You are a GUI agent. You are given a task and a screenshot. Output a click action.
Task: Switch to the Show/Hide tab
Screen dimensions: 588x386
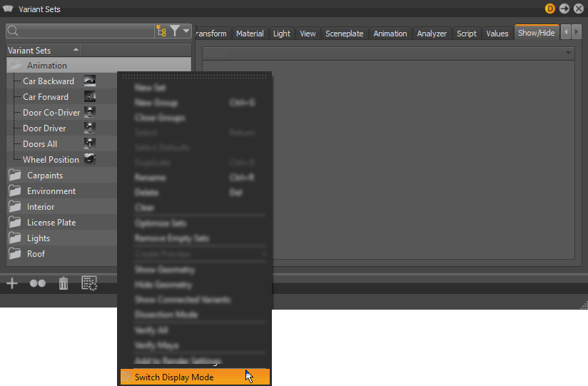click(537, 33)
